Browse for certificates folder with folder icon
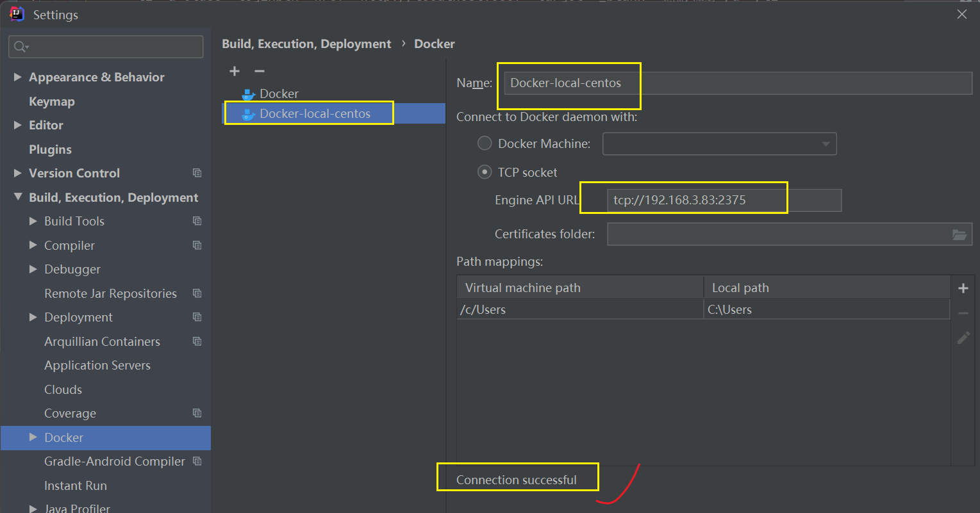980x513 pixels. point(959,234)
